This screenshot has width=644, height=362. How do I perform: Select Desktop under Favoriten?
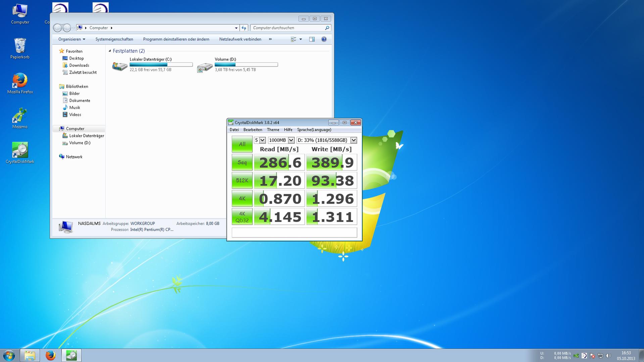click(77, 58)
